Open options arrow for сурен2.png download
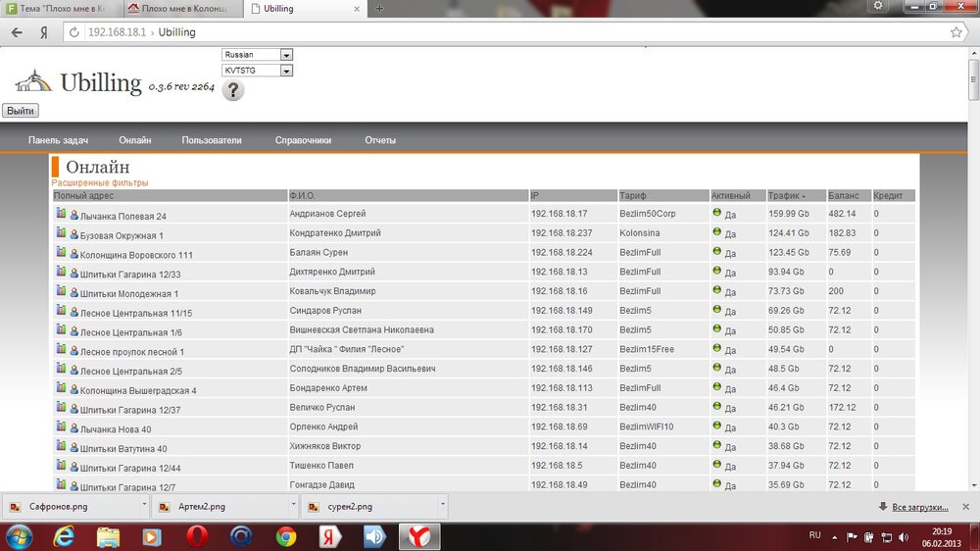 (x=443, y=504)
